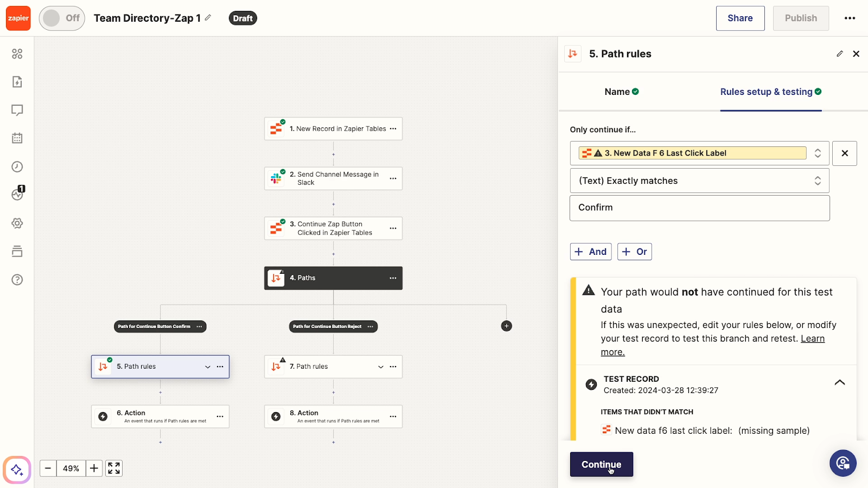This screenshot has width=868, height=488.
Task: Open more options on 4. Paths step
Action: (x=393, y=278)
